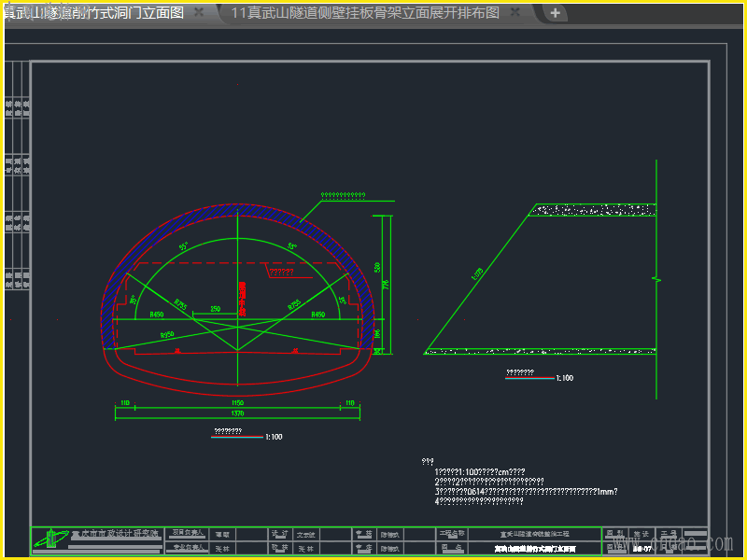Click the red vertical tunnel centerline text
Screen dimensions: 747x560
(242, 299)
